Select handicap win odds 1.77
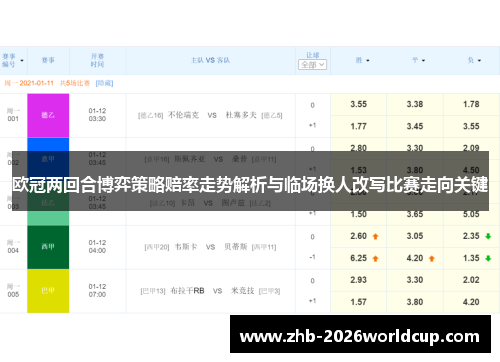The image size is (500, 362). pos(359,127)
